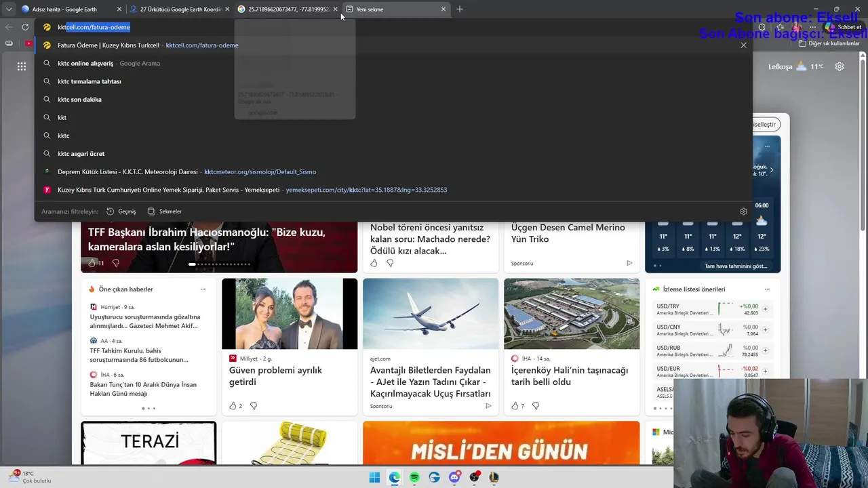This screenshot has width=868, height=488.
Task: Open Spotify from the taskbar
Action: [x=414, y=478]
